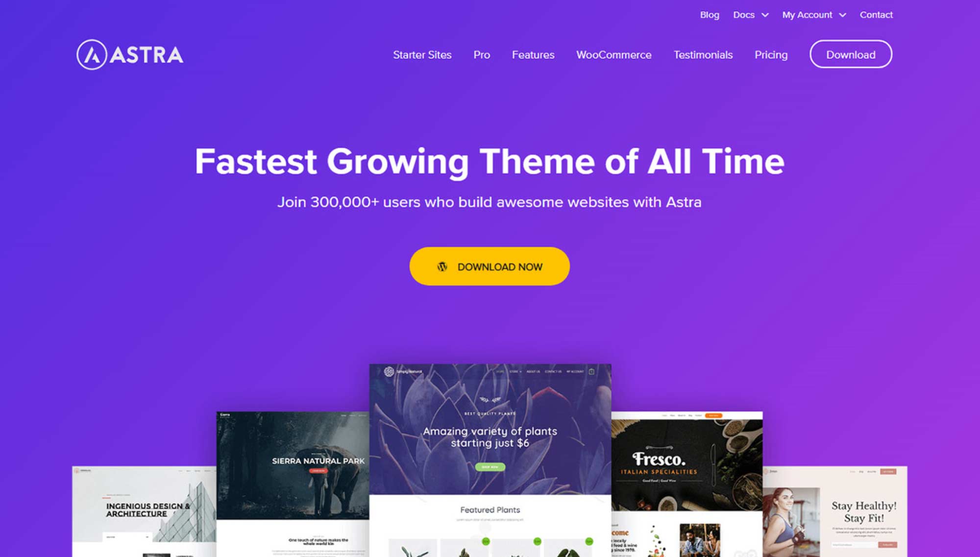Click the WooCommerce navigation tab

[613, 54]
